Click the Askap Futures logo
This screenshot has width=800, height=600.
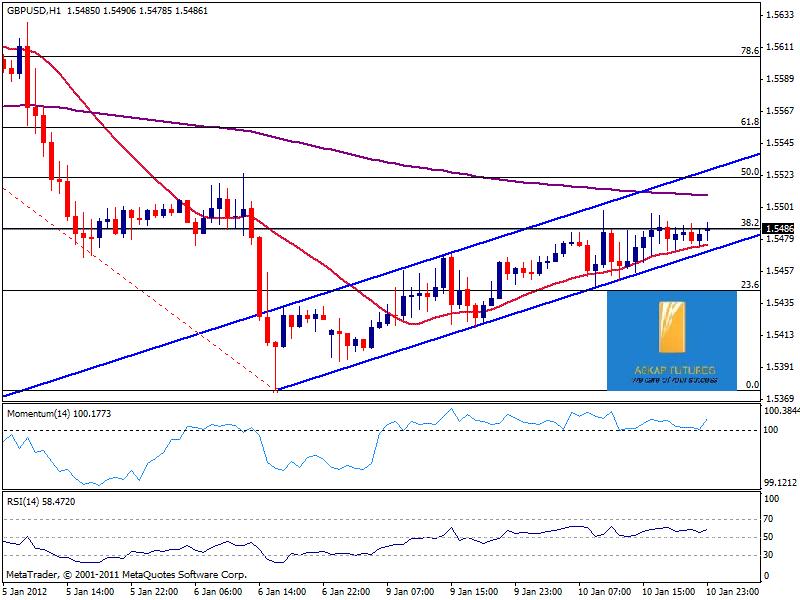pyautogui.click(x=671, y=341)
